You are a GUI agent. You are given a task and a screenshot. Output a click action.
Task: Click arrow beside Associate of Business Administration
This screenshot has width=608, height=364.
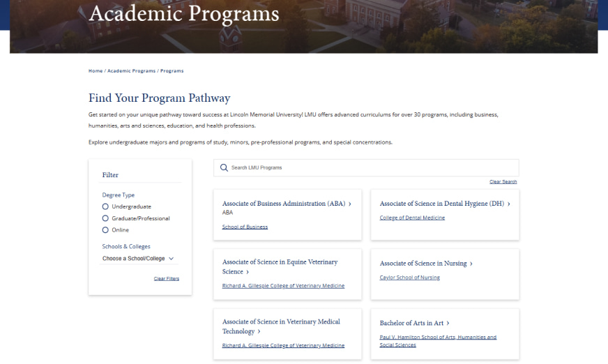(350, 204)
